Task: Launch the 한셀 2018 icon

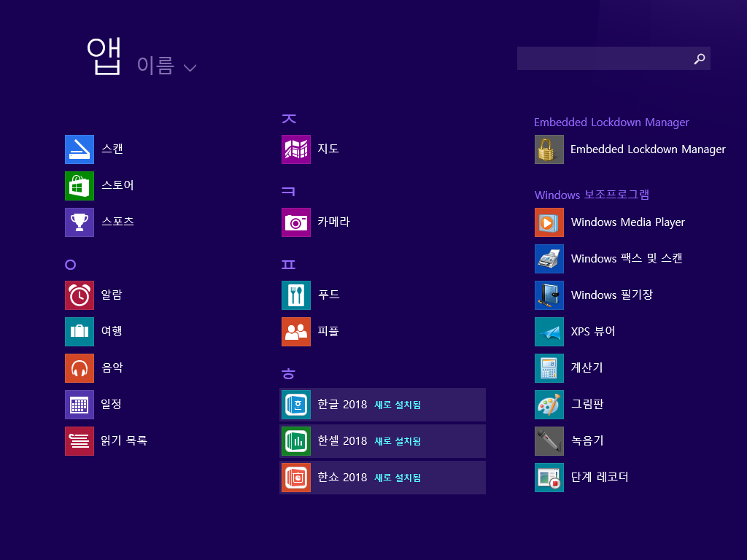Action: pos(296,441)
